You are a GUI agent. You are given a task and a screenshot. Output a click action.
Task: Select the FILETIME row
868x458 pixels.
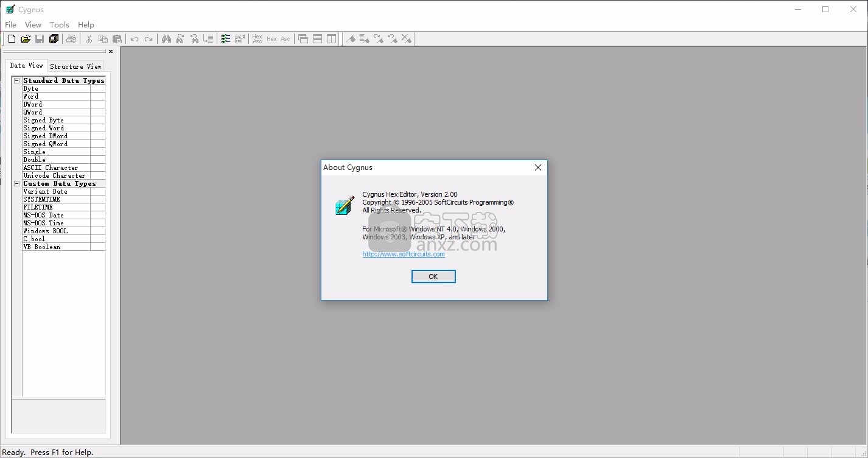pos(64,207)
